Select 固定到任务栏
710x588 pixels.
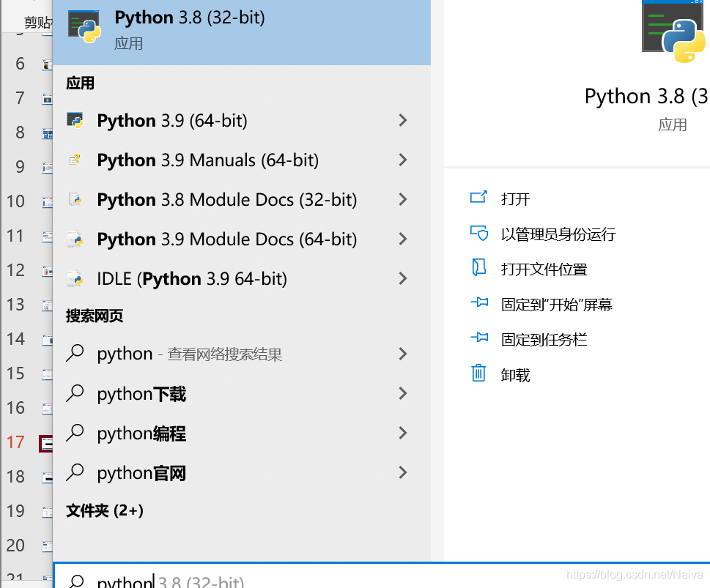coord(544,340)
